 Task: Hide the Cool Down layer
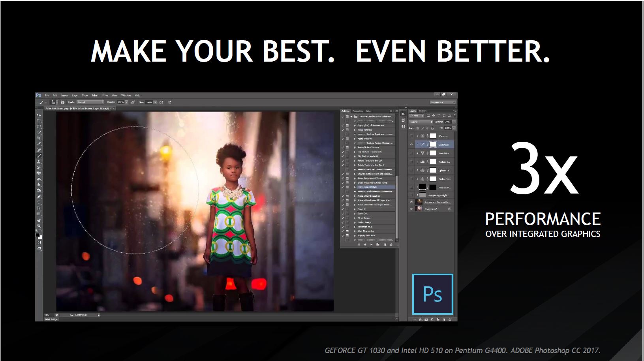[x=411, y=145]
